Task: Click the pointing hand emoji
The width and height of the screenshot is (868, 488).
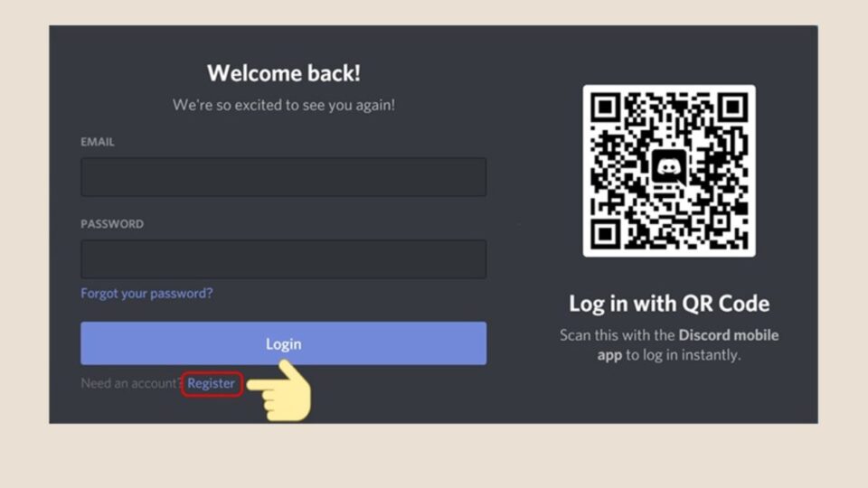Action: point(280,390)
